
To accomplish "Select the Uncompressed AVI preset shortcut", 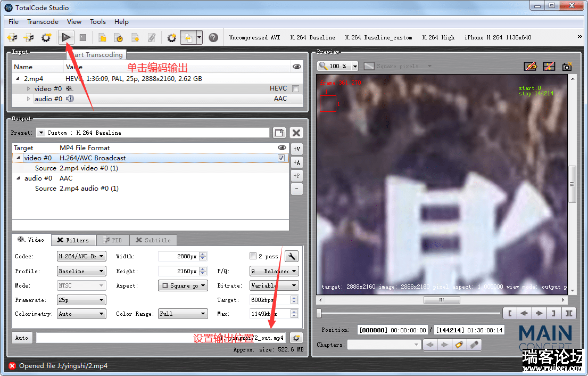I will click(x=255, y=37).
